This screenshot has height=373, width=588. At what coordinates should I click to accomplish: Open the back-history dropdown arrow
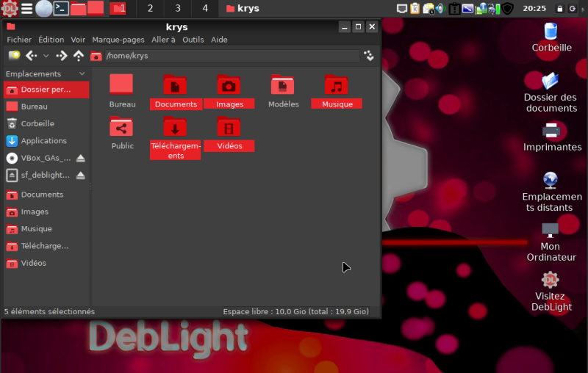[x=46, y=56]
